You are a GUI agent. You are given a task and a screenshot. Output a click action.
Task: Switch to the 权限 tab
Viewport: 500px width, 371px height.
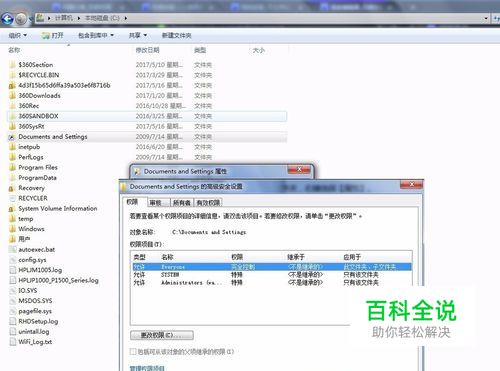click(x=133, y=202)
